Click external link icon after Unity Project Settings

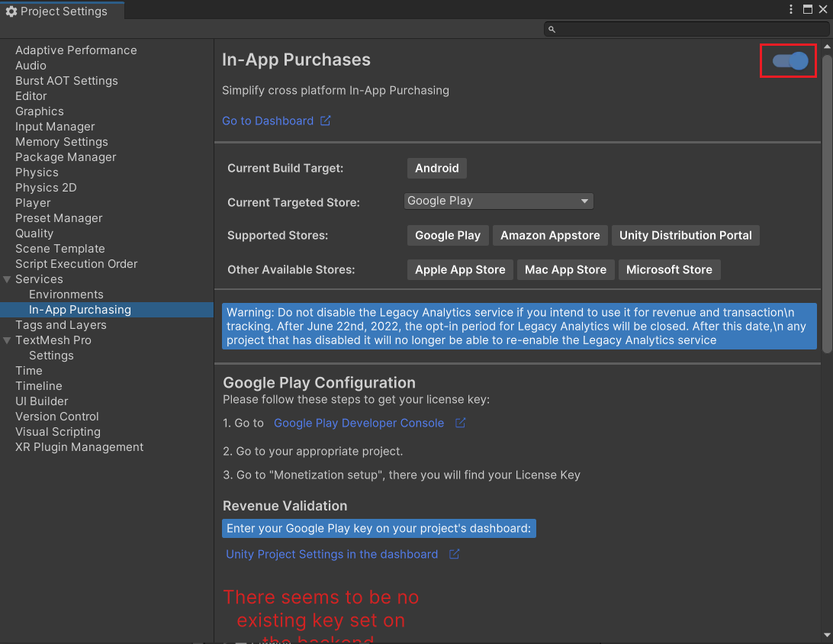click(x=454, y=554)
